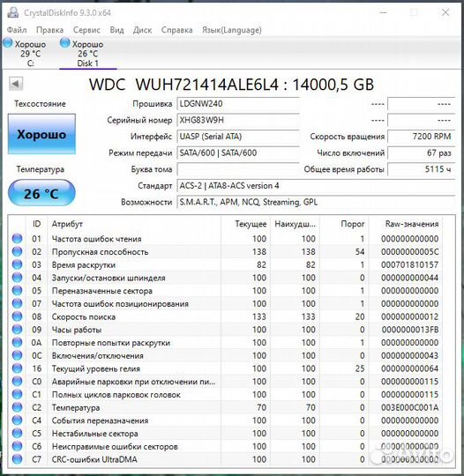Click the status icon of attribute 01

pyautogui.click(x=18, y=238)
